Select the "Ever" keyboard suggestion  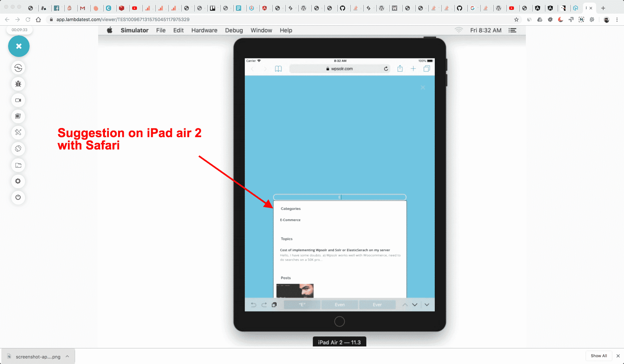(x=377, y=305)
